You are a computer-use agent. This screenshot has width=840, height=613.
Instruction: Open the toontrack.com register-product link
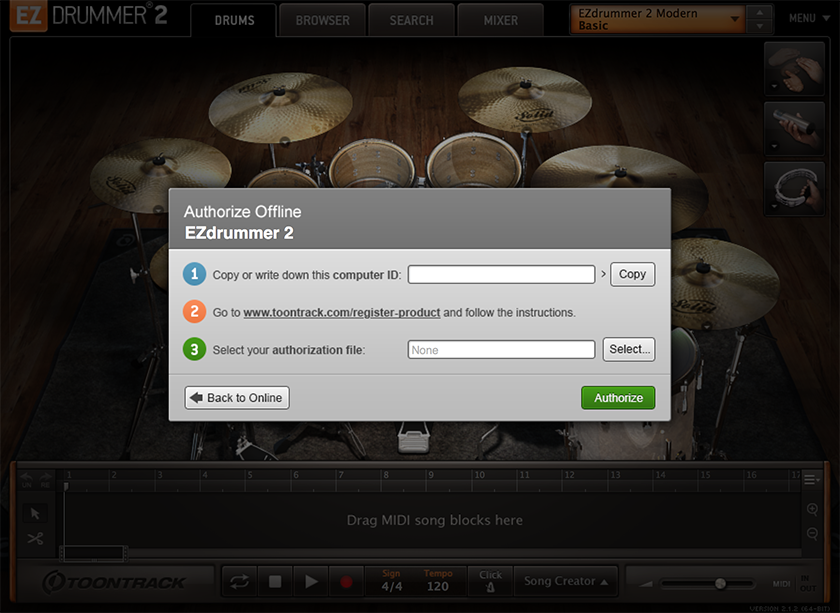pyautogui.click(x=341, y=312)
